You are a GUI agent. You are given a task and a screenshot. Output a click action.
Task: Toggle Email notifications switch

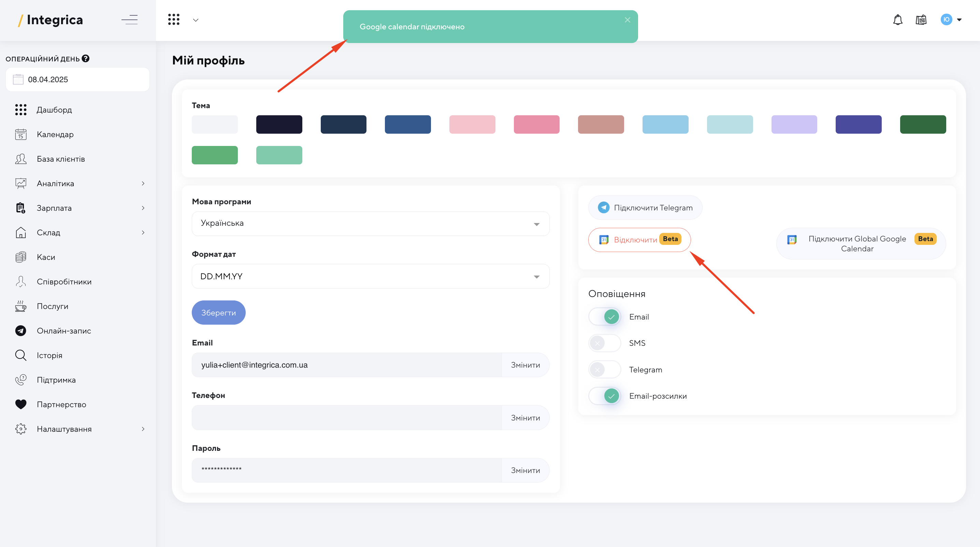point(605,317)
